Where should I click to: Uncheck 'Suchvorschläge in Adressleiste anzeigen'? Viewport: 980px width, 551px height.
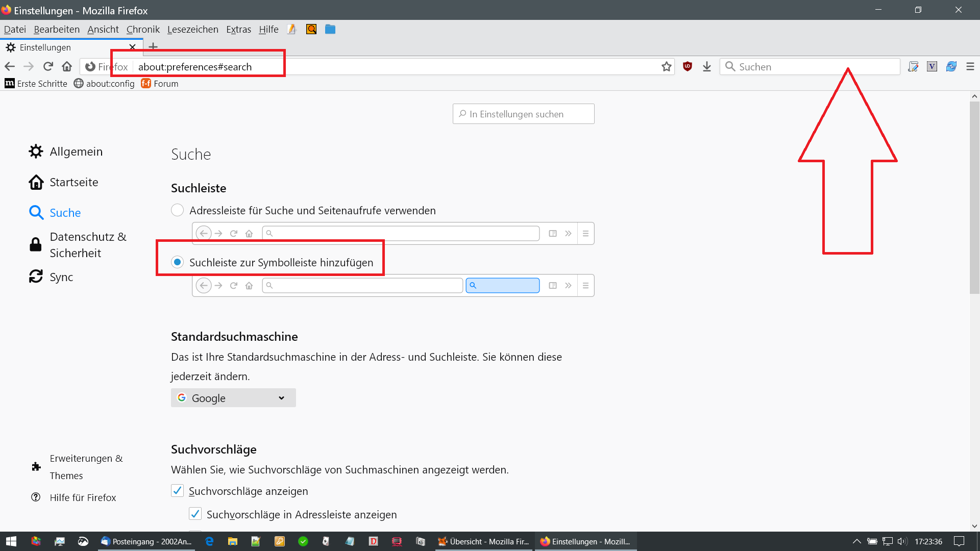pyautogui.click(x=195, y=514)
